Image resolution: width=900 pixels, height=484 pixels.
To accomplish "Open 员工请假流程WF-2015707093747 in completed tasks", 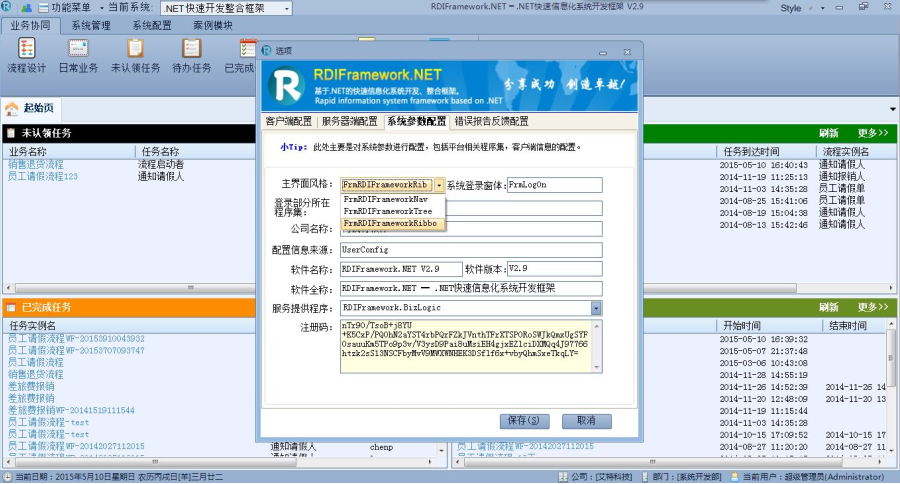I will [76, 350].
